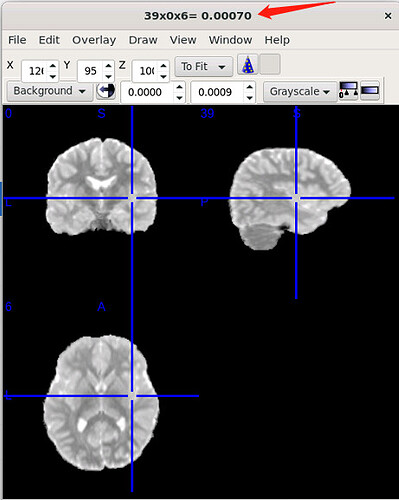The height and width of the screenshot is (500, 399).
Task: Increase the Z coordinate with up arrow
Action: 163,66
